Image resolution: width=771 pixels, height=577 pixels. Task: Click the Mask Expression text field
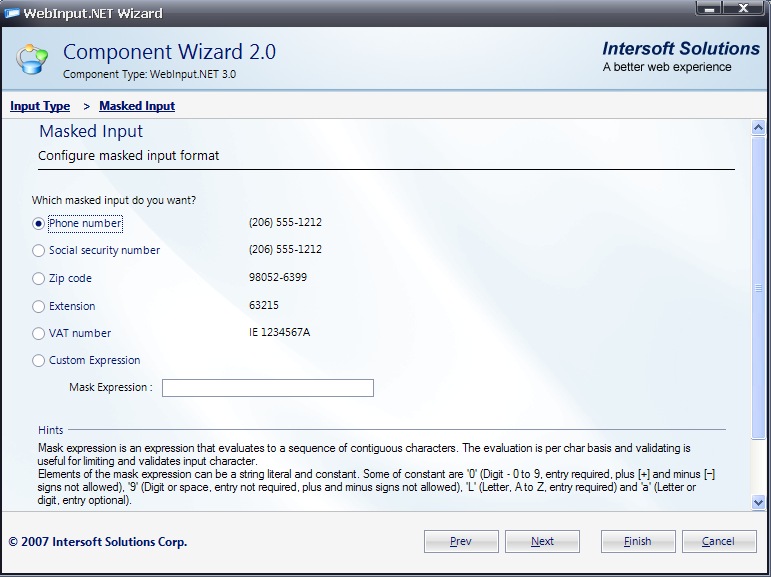[267, 388]
